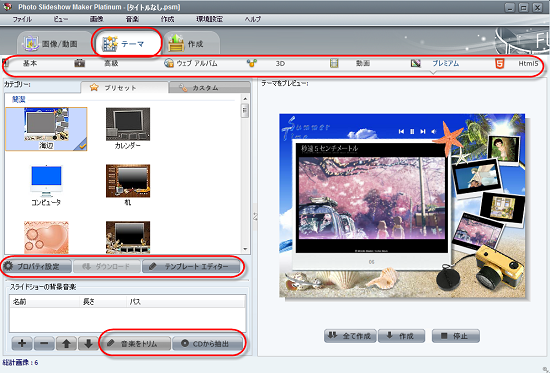Click the theme list scrollbar down arrow
550x373 pixels.
[245, 249]
